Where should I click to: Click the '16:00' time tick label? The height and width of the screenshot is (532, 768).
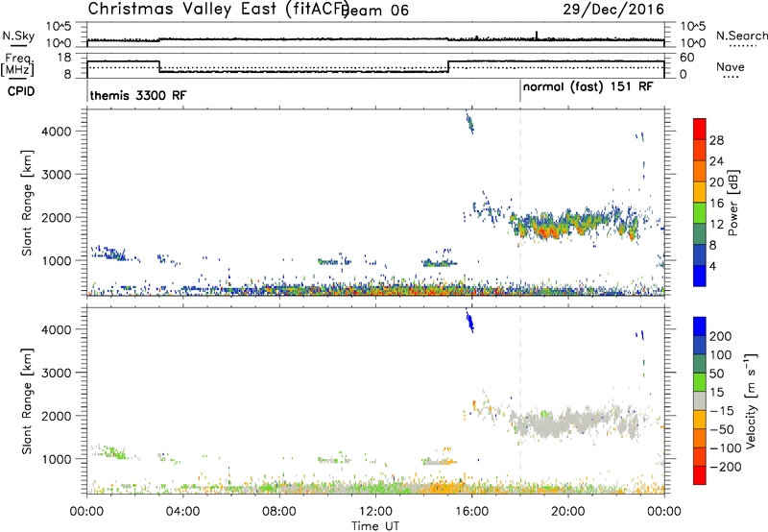[471, 512]
